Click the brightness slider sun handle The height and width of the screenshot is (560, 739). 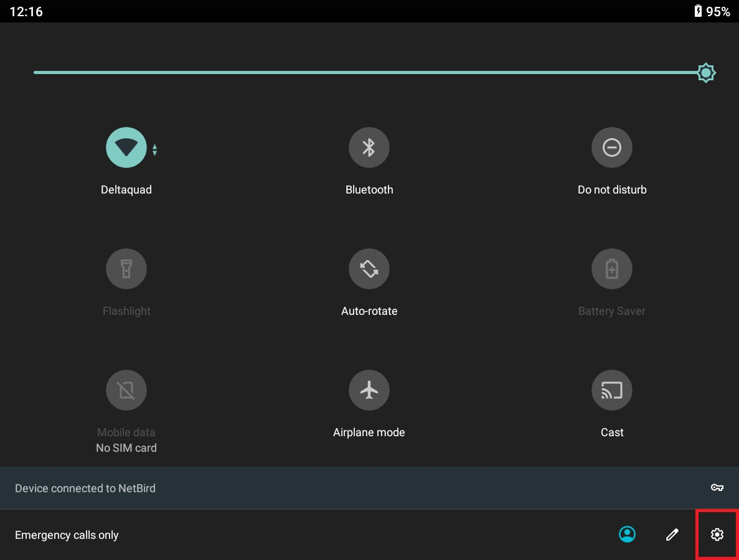pos(705,73)
